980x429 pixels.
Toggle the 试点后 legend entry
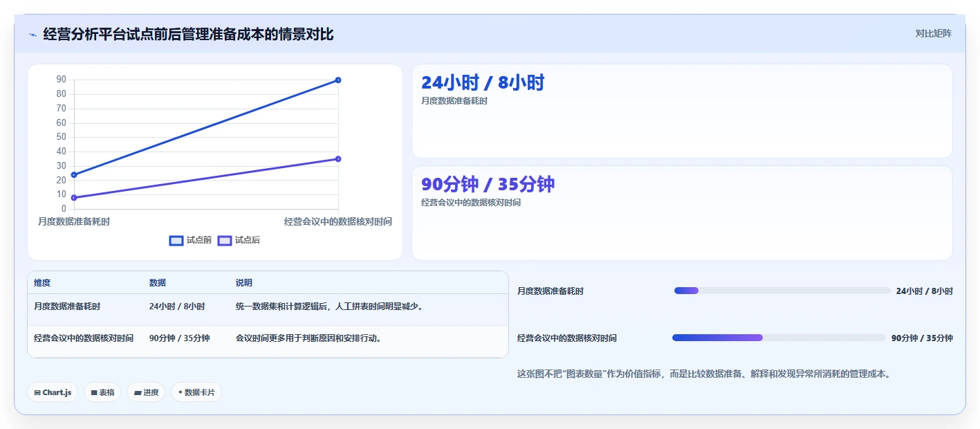[x=239, y=240]
